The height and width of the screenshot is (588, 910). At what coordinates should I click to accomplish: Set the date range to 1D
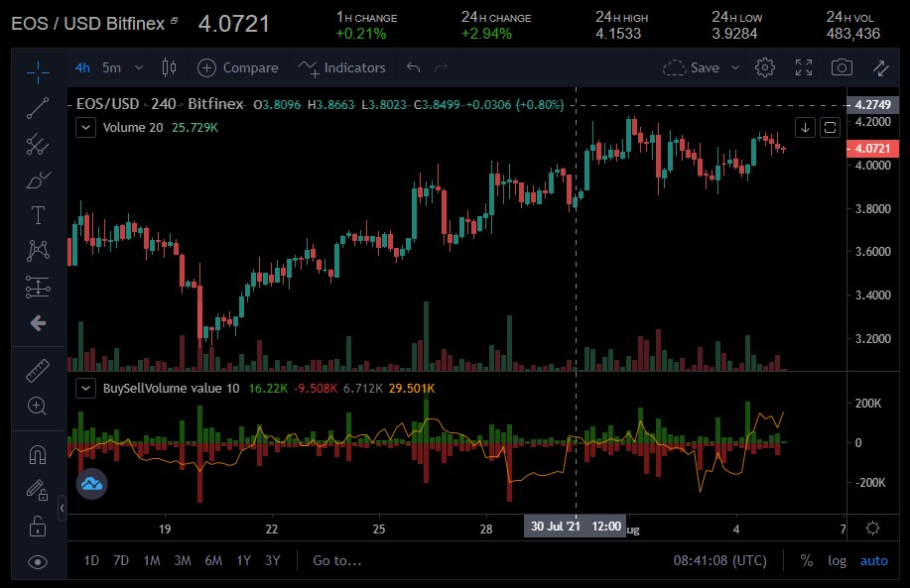click(x=91, y=561)
